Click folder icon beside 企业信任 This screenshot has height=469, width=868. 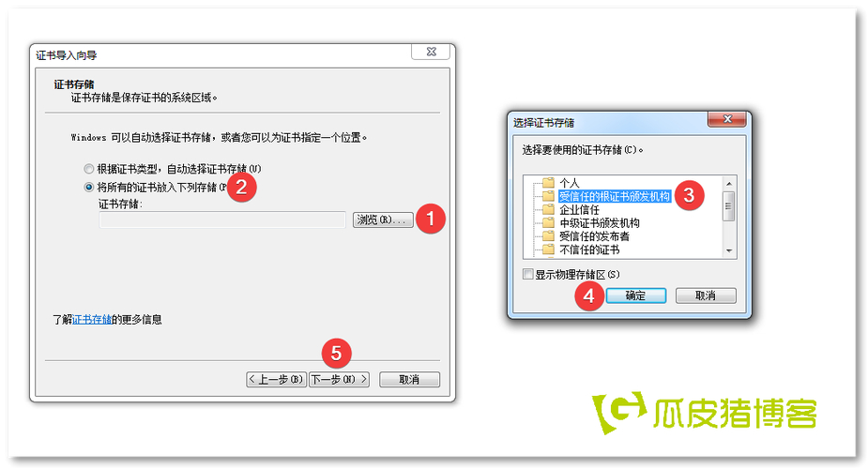[548, 209]
